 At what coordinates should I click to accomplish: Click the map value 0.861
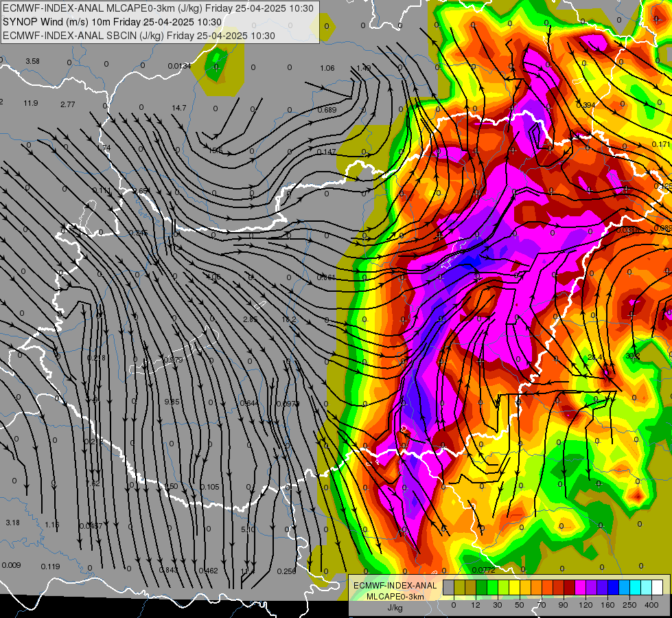point(326,278)
